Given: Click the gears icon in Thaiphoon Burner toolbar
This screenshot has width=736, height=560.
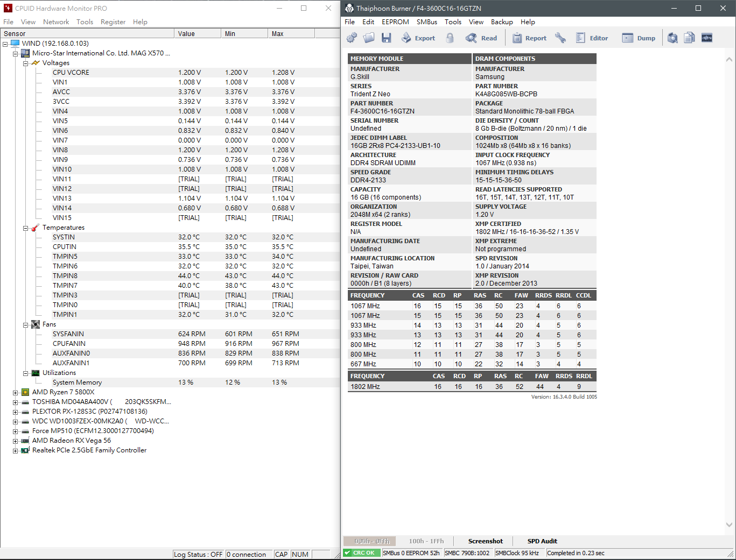Looking at the screenshot, I should tap(352, 38).
